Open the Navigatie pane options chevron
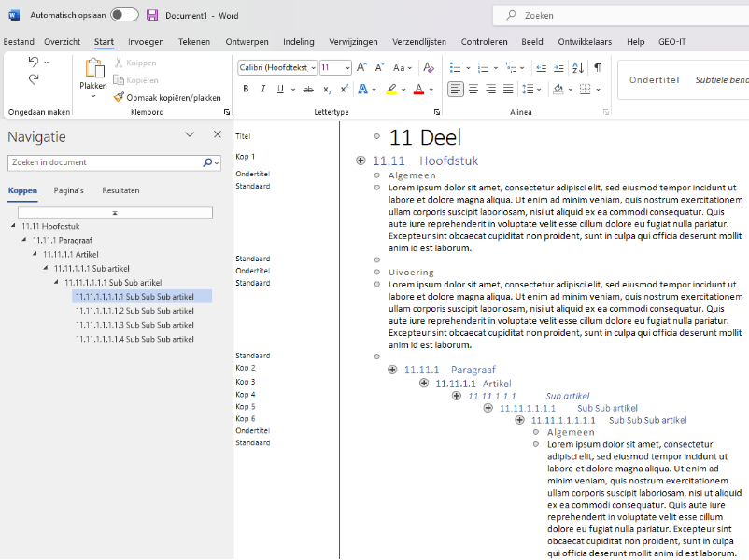749x560 pixels. [x=190, y=135]
